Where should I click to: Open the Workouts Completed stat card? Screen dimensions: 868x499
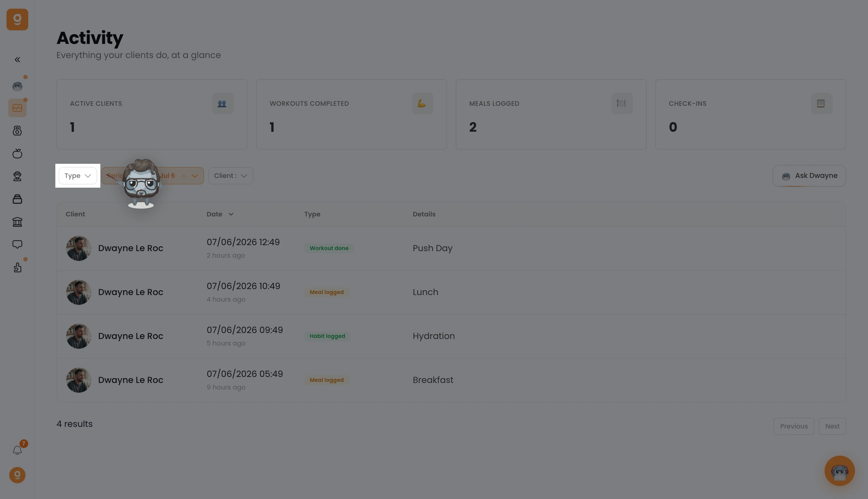click(352, 115)
